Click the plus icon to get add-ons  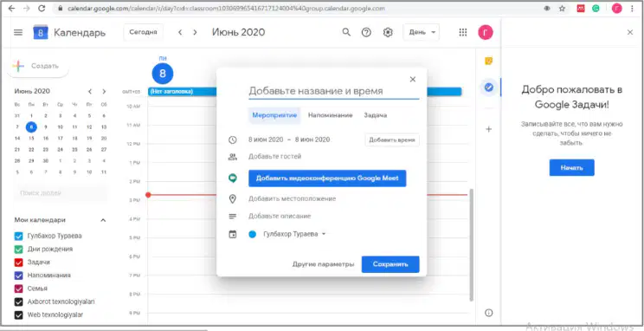[x=489, y=129]
